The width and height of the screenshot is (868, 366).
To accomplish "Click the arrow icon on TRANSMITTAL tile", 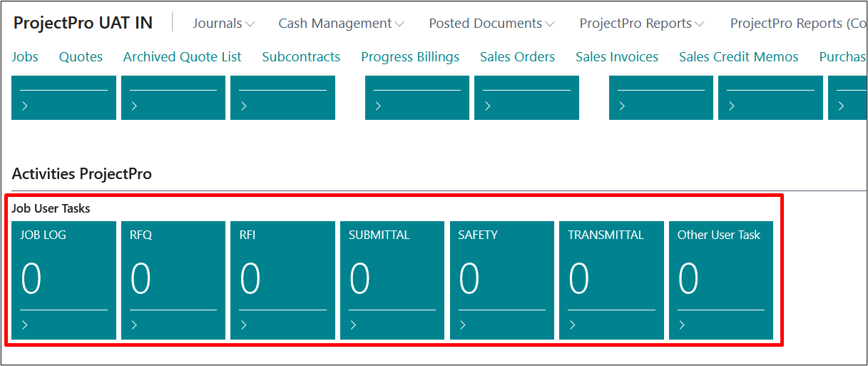I will [x=573, y=325].
